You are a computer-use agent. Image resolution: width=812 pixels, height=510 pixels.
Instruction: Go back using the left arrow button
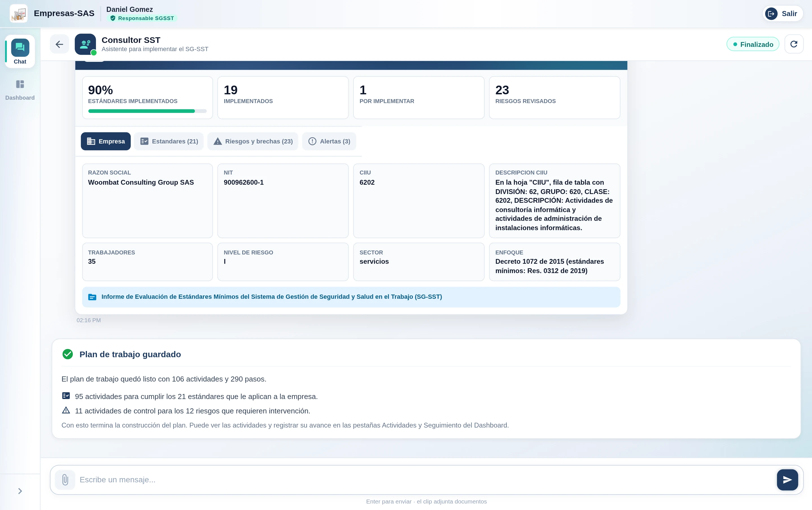[59, 44]
